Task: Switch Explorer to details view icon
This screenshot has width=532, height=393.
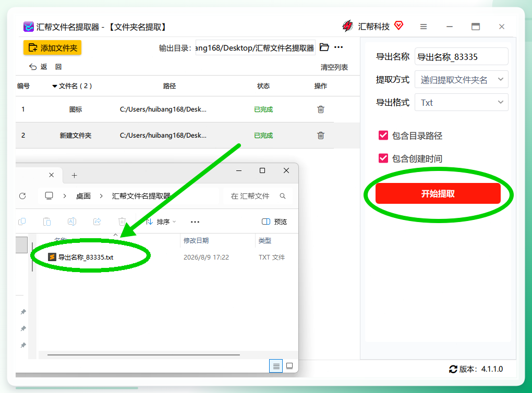Action: pos(276,366)
